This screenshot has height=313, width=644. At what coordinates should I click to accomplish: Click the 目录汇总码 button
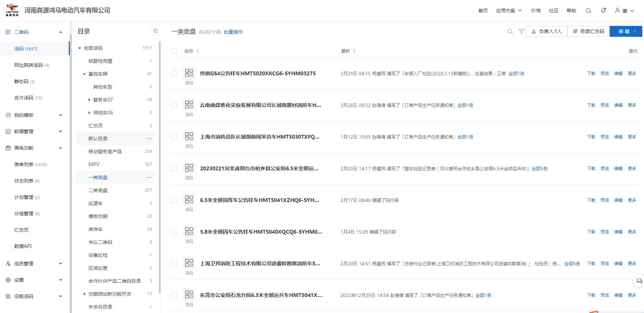[589, 31]
